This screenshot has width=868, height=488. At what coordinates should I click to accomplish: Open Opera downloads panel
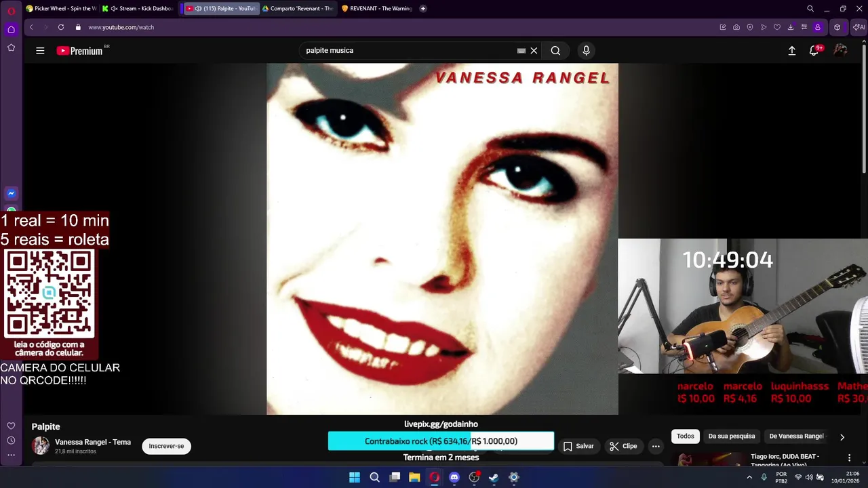[791, 27]
